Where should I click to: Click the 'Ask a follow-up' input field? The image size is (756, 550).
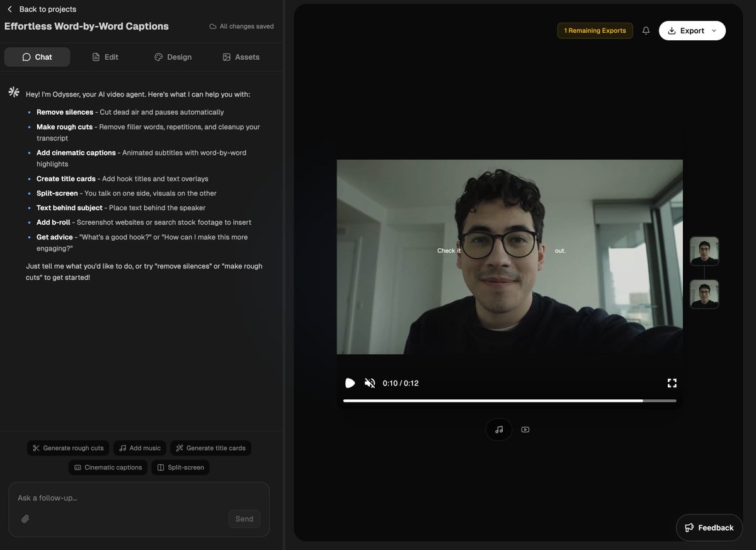[x=139, y=498]
